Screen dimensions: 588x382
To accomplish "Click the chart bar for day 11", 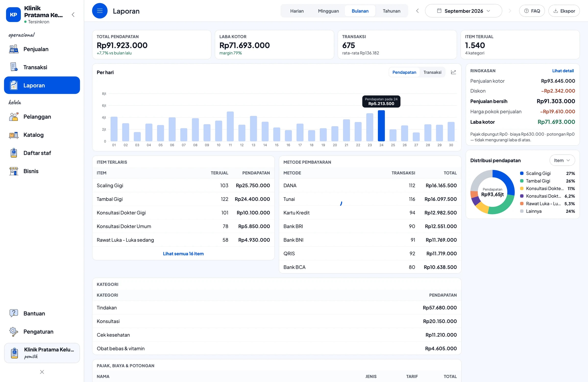I will point(230,126).
